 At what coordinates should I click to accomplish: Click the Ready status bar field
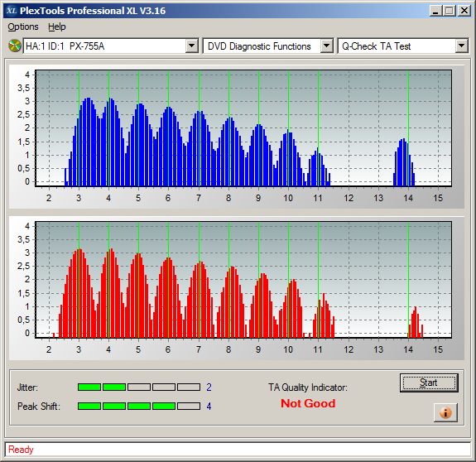tap(238, 450)
